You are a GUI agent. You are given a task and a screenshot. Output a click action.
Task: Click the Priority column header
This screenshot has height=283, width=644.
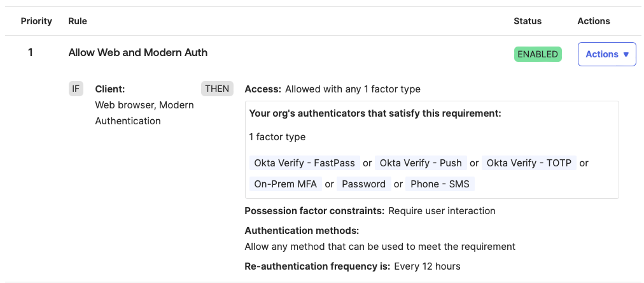click(36, 21)
